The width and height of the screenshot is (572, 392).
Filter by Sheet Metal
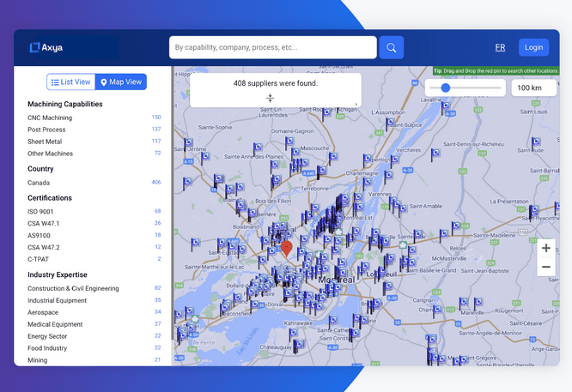(94, 142)
